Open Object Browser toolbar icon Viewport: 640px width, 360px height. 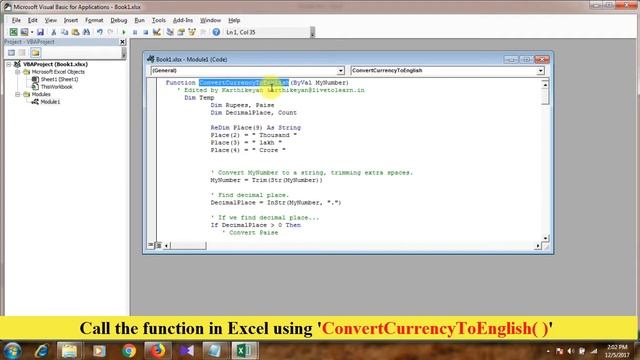click(192, 32)
